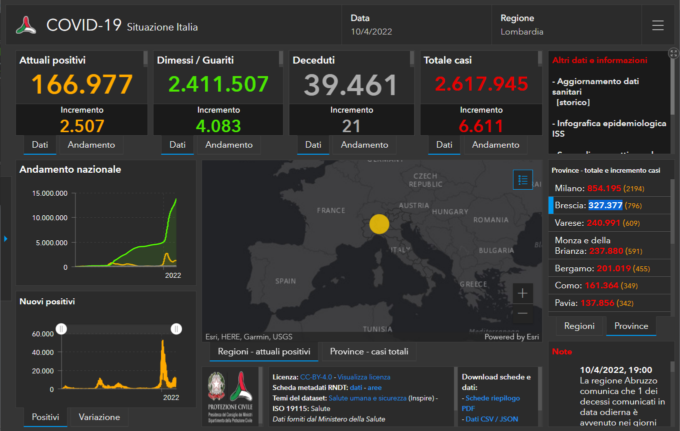Switch to Andamento tab under Attuali positivi
Viewport: 680px width, 431px height.
click(x=90, y=145)
